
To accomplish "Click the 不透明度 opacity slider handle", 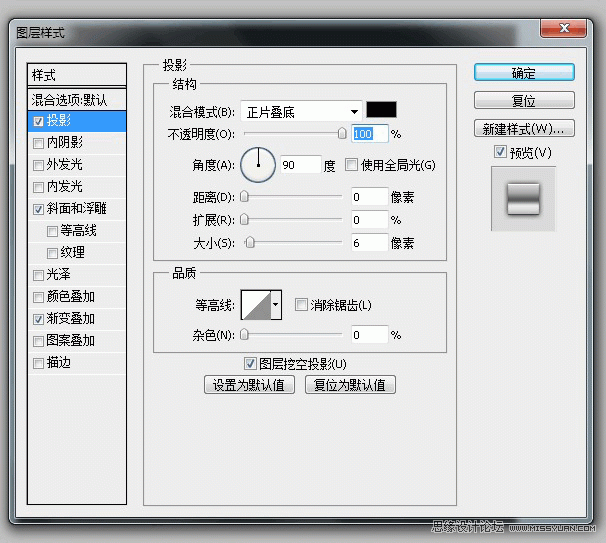I will pyautogui.click(x=342, y=133).
